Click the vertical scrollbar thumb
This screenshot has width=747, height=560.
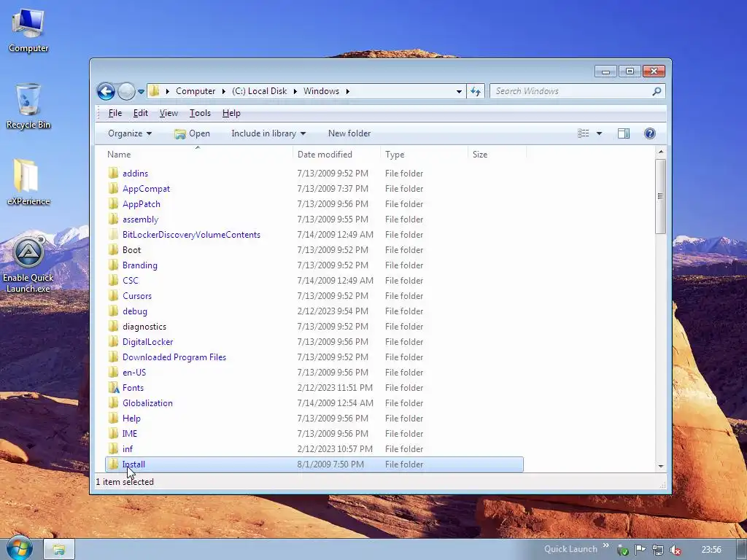coord(660,196)
